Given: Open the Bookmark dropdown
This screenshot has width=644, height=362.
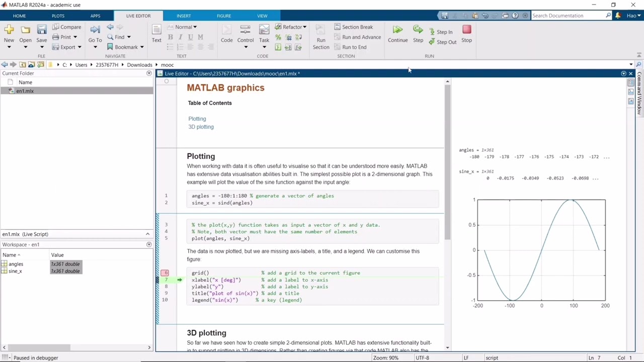Looking at the screenshot, I should point(125,47).
